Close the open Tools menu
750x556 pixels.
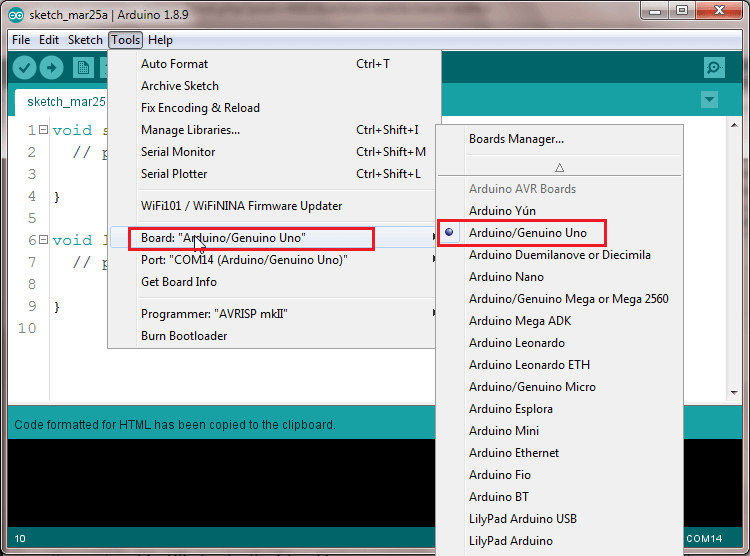tap(126, 40)
